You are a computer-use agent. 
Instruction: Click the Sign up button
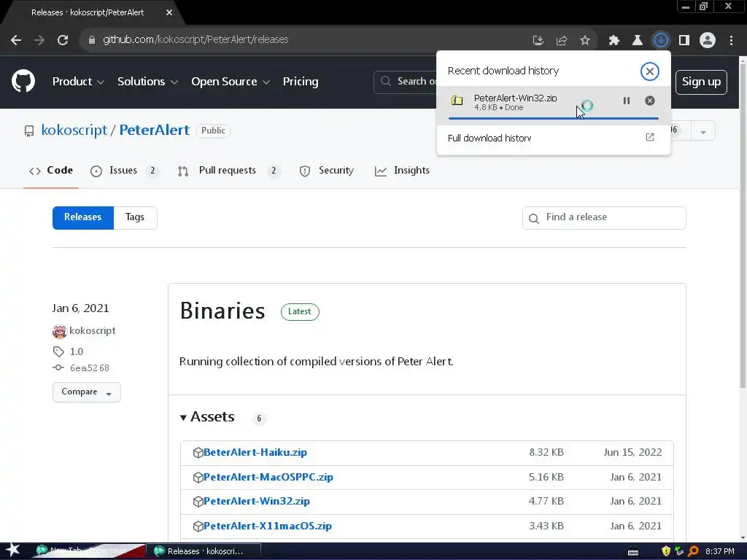tap(701, 82)
